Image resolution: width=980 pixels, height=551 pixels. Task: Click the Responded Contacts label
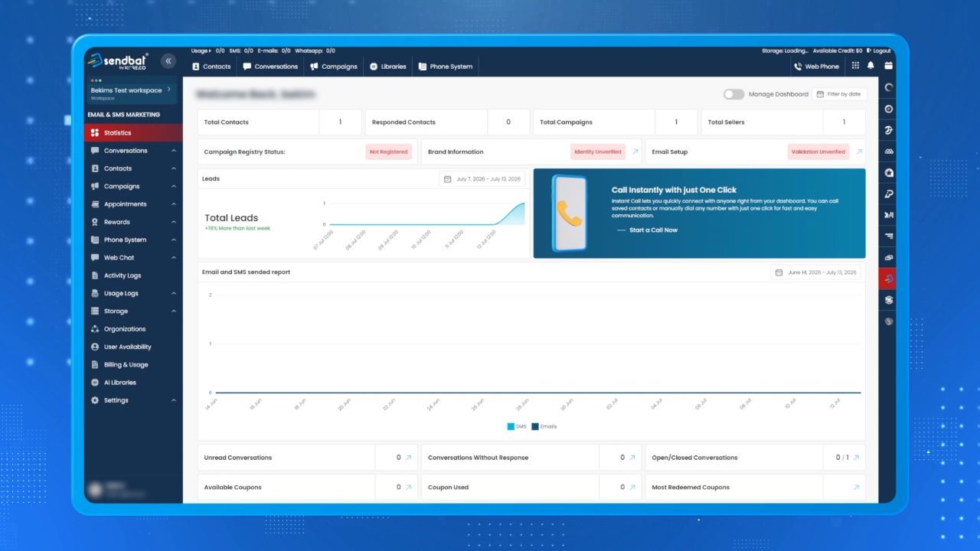click(403, 122)
